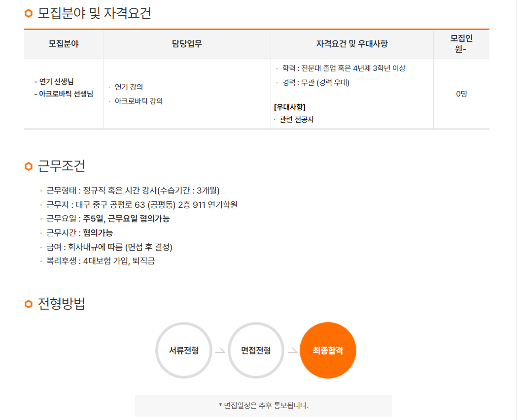Click the hexagon icon next to 근무조건
Screen dimensions: 518x420
[29, 167]
